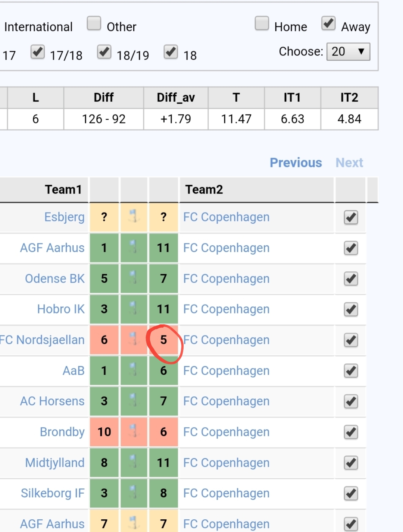
Task: Enable the Home checkbox
Action: (262, 23)
